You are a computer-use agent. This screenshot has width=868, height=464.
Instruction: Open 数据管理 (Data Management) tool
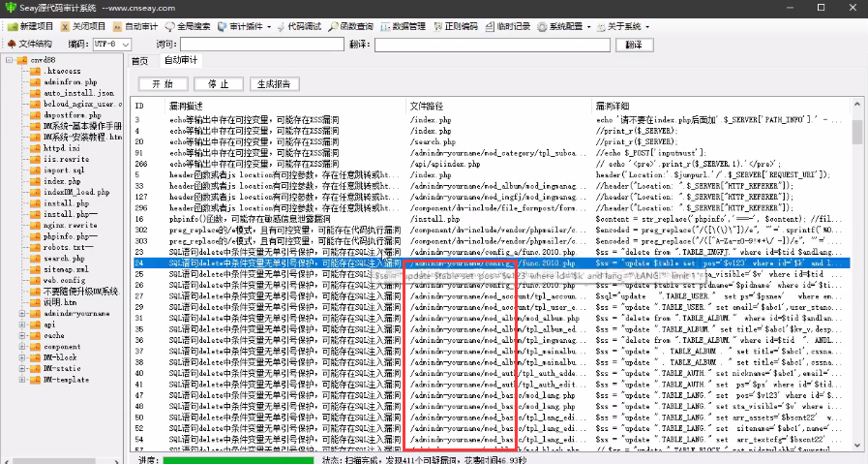403,26
